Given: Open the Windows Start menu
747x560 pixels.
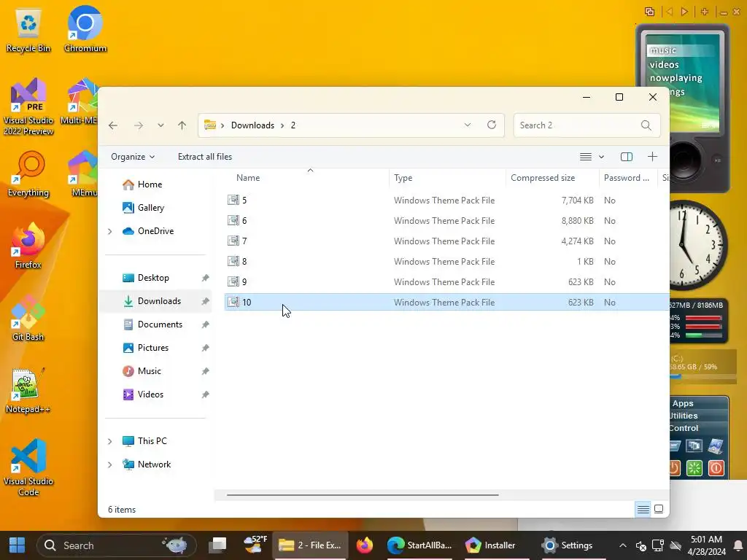Looking at the screenshot, I should pos(18,545).
